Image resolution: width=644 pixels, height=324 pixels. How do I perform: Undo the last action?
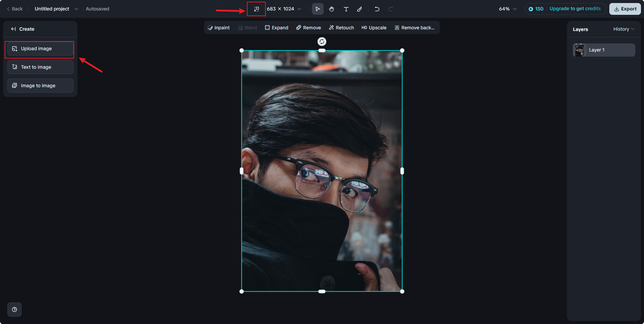[x=377, y=9]
